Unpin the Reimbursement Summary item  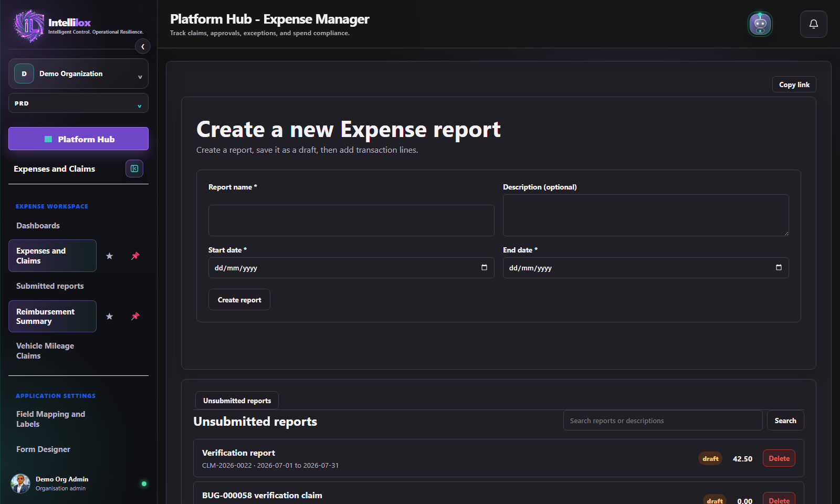[135, 316]
